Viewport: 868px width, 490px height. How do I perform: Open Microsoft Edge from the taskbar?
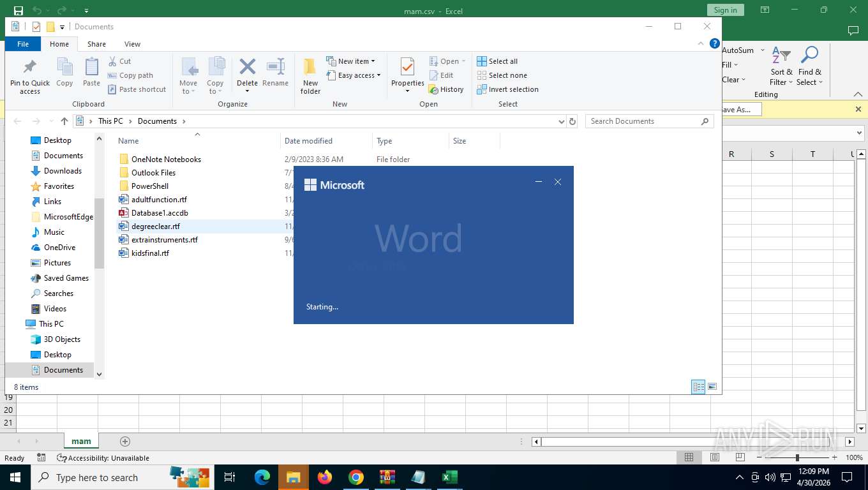point(262,477)
